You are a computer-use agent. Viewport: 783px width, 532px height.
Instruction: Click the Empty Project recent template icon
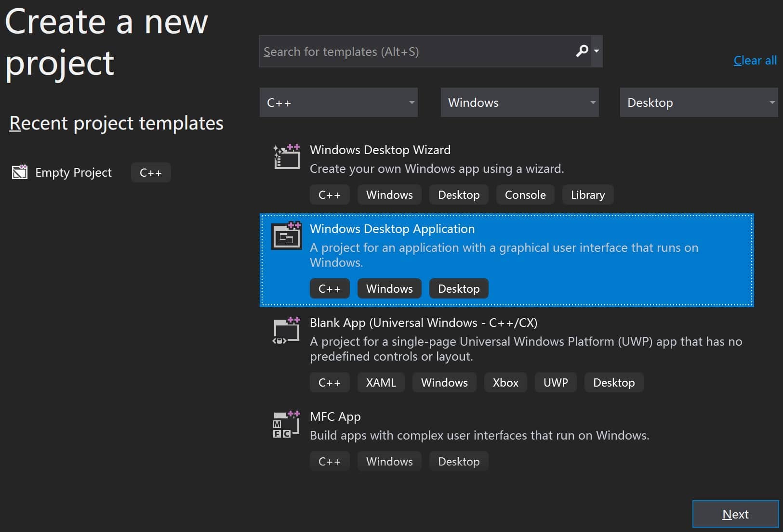click(x=20, y=172)
